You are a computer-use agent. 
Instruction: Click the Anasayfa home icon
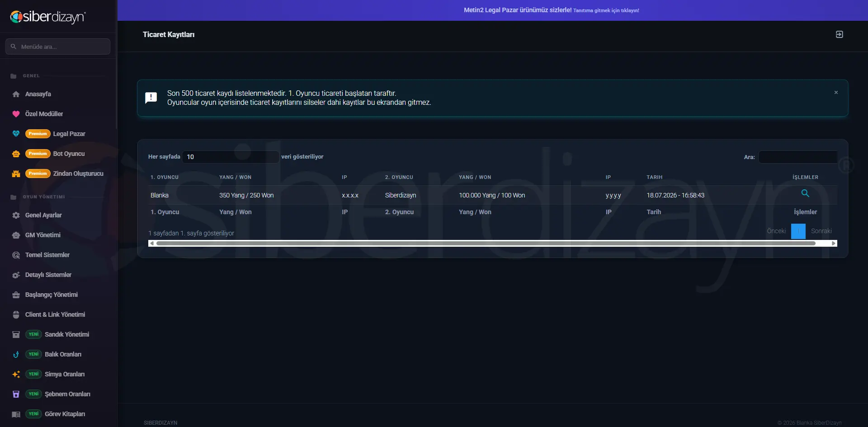coord(16,94)
